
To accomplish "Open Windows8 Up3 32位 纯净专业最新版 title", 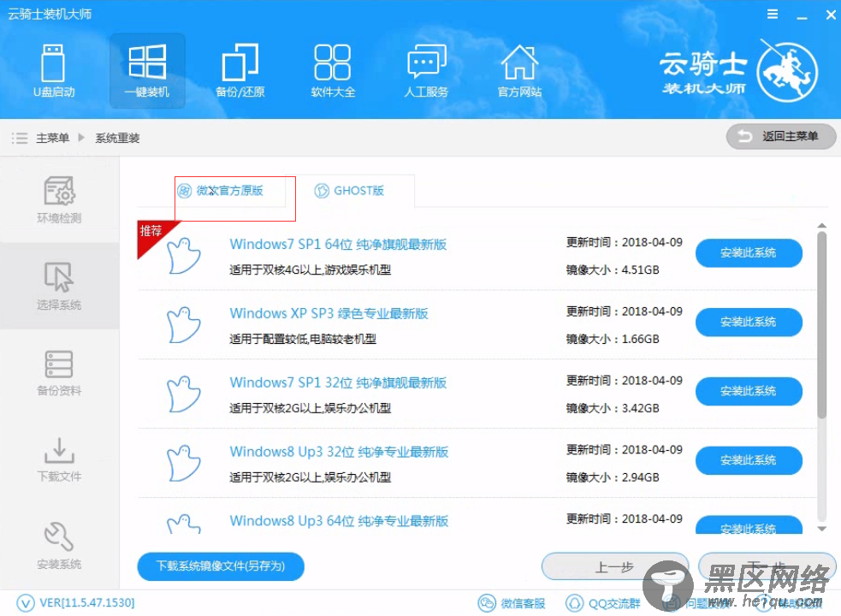I will (x=339, y=452).
